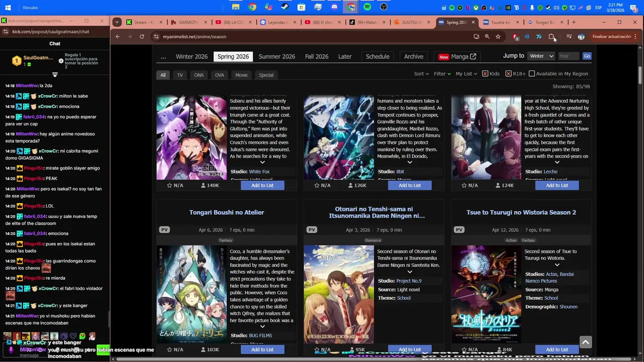Image resolution: width=644 pixels, height=362 pixels.
Task: Click the Go button next to Year
Action: pyautogui.click(x=587, y=56)
